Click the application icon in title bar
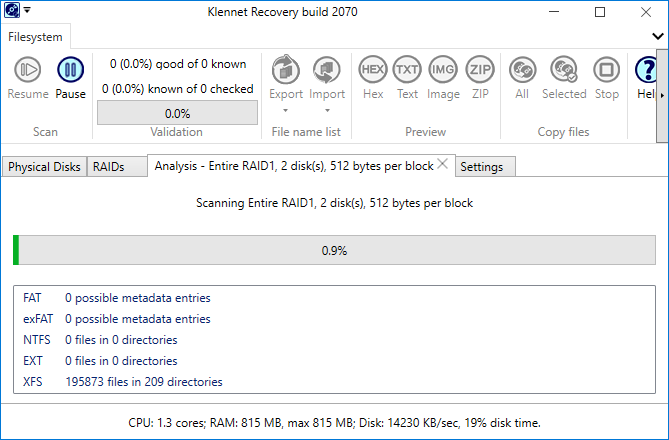Screen dimensions: 669x440 tap(12, 10)
